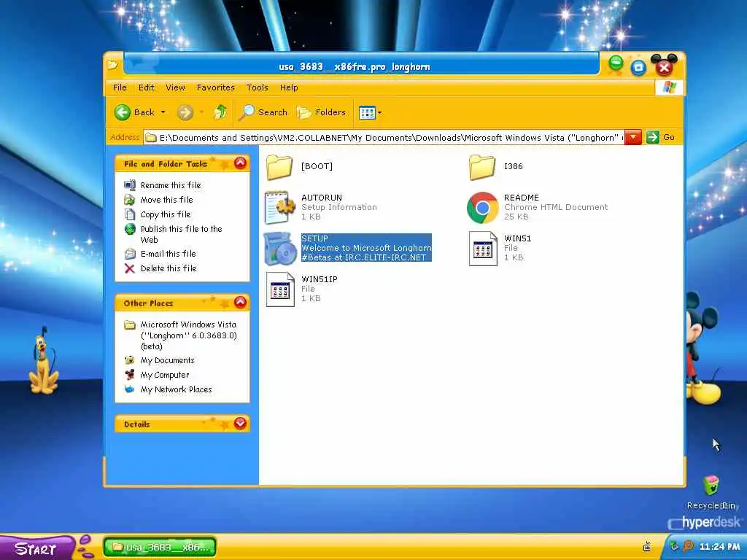Image resolution: width=747 pixels, height=560 pixels.
Task: Open the I386 folder icon
Action: tap(482, 167)
